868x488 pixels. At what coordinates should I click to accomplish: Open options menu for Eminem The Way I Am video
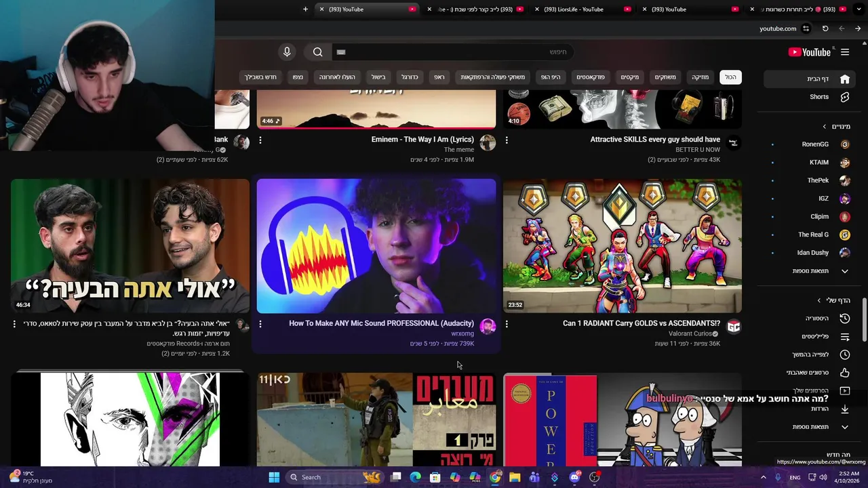(260, 140)
